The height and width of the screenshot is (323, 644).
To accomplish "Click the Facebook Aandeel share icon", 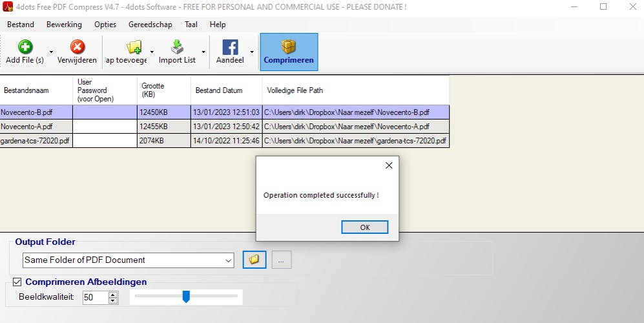I will (230, 47).
